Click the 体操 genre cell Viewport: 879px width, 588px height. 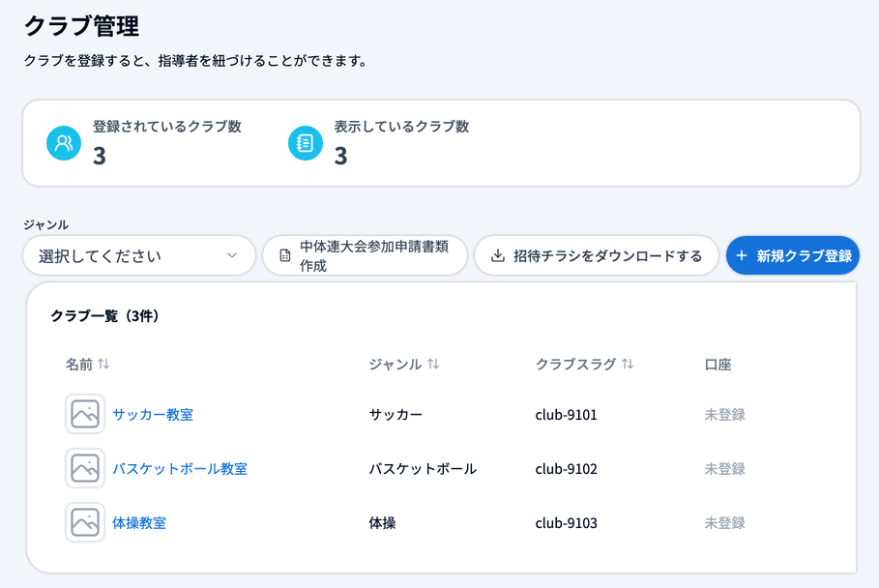[382, 522]
